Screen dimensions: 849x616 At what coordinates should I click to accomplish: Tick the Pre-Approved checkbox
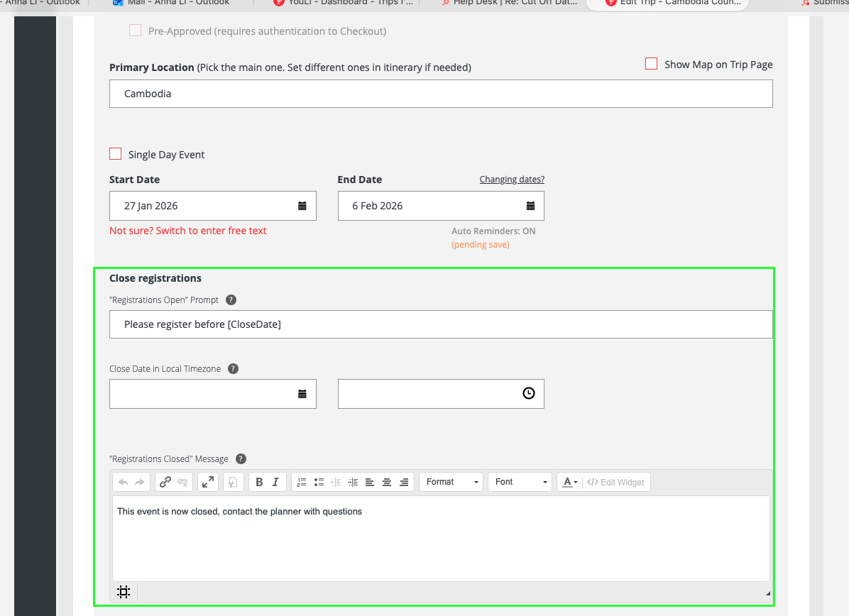click(x=135, y=31)
